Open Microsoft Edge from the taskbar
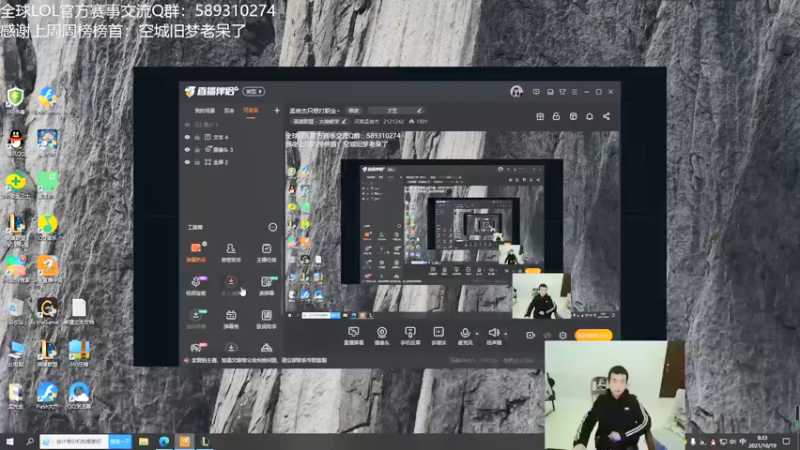This screenshot has width=800, height=450. 164,441
